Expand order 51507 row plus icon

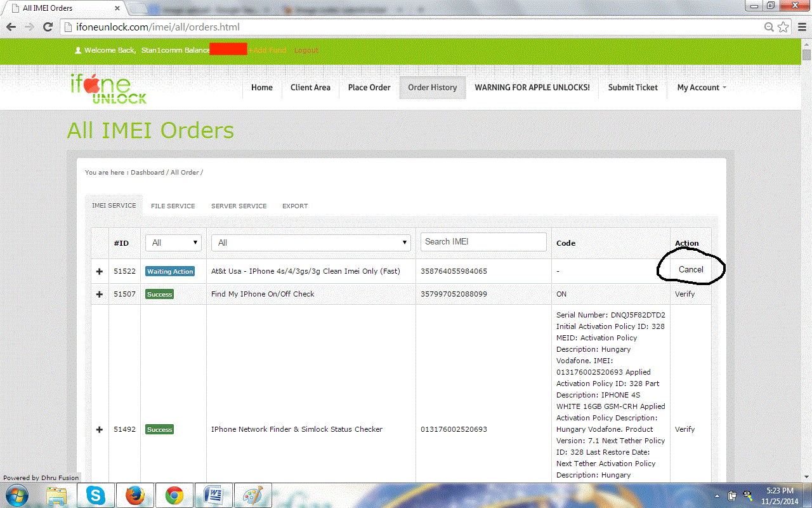99,294
